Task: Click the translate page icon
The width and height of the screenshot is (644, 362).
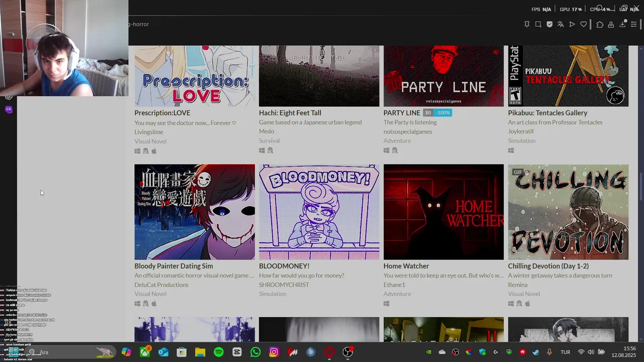Action: tap(560, 24)
